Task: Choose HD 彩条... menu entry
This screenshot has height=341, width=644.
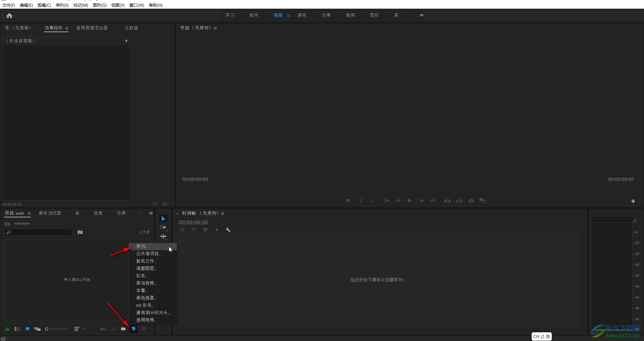Action: click(153, 305)
